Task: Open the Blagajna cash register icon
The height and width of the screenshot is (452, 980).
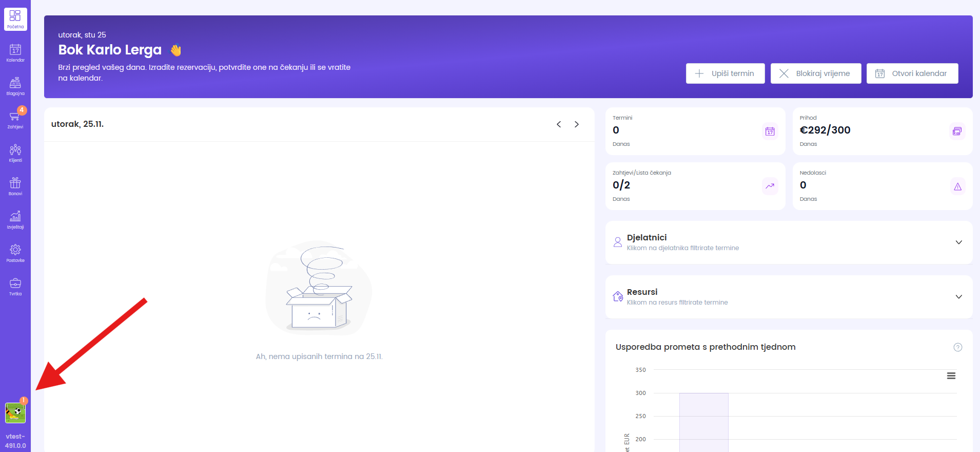Action: (15, 86)
